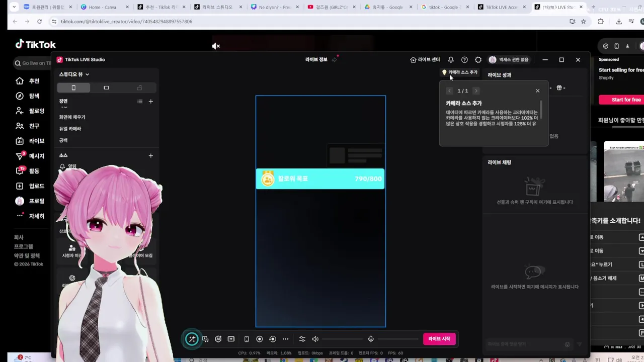
Task: Click the TikTok search field
Action: click(33, 63)
